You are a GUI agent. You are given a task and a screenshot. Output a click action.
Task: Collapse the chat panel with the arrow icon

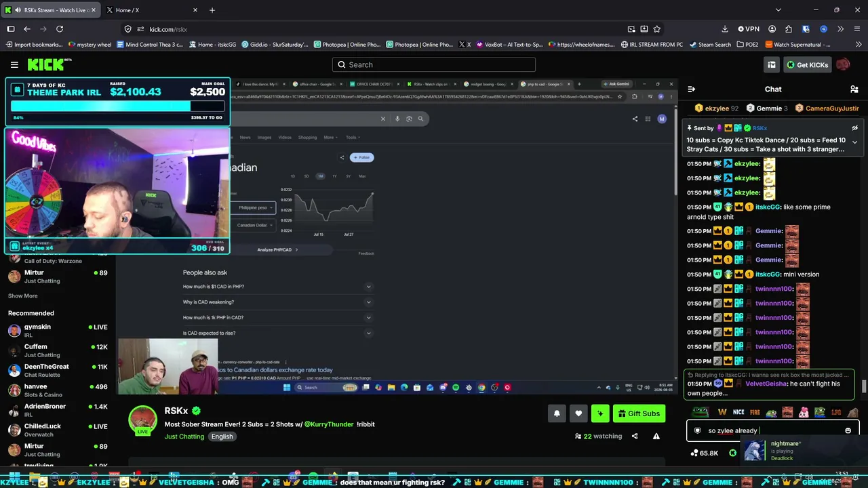691,89
